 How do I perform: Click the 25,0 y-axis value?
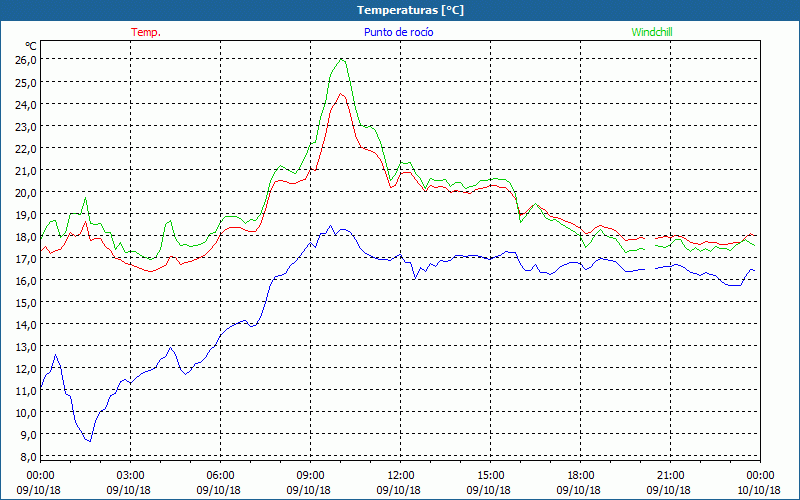(x=26, y=82)
